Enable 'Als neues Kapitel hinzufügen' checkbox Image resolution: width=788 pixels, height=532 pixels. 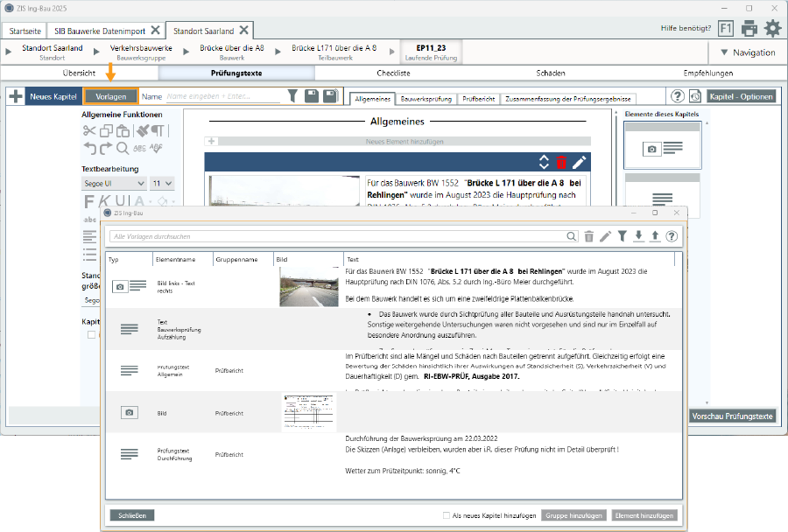click(447, 515)
